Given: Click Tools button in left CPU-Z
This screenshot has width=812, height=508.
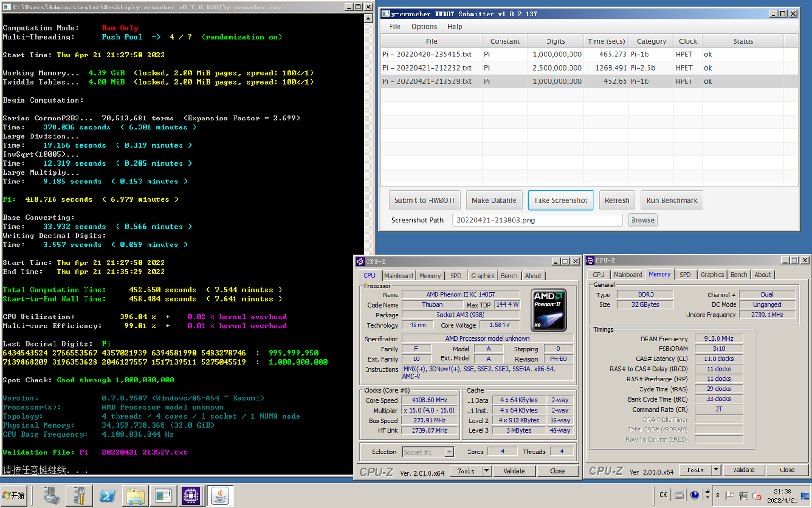Looking at the screenshot, I should (466, 471).
